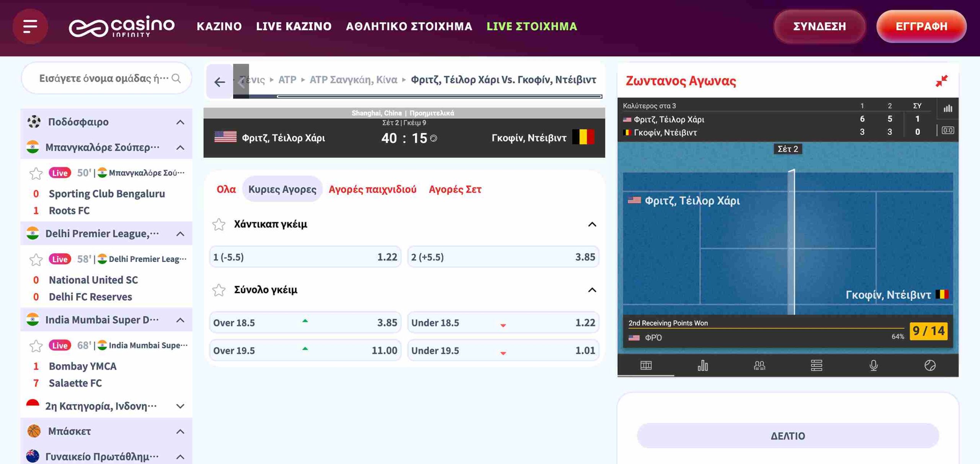980x464 pixels.
Task: Favorite the Σύνολο γκέιμ market
Action: tap(219, 290)
